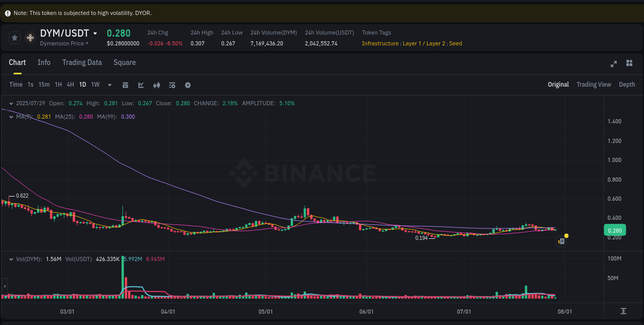Image resolution: width=644 pixels, height=325 pixels.
Task: Click the Infrastructure token tag
Action: [380, 43]
